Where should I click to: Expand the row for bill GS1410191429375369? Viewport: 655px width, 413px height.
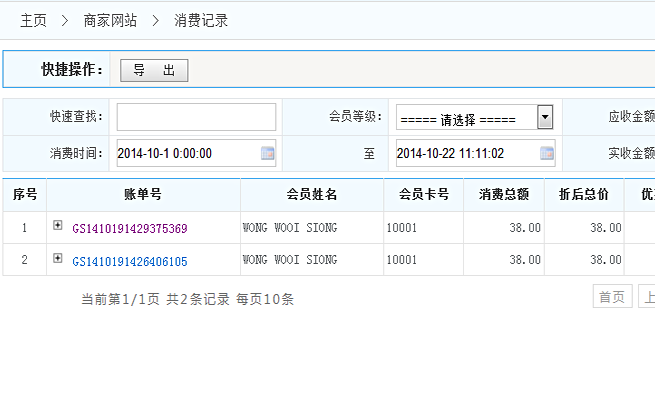(58, 227)
